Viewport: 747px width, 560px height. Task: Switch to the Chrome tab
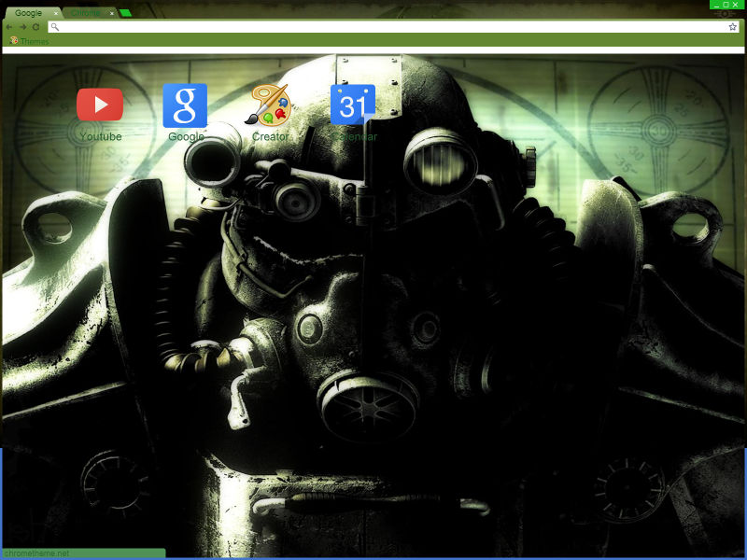(x=85, y=13)
